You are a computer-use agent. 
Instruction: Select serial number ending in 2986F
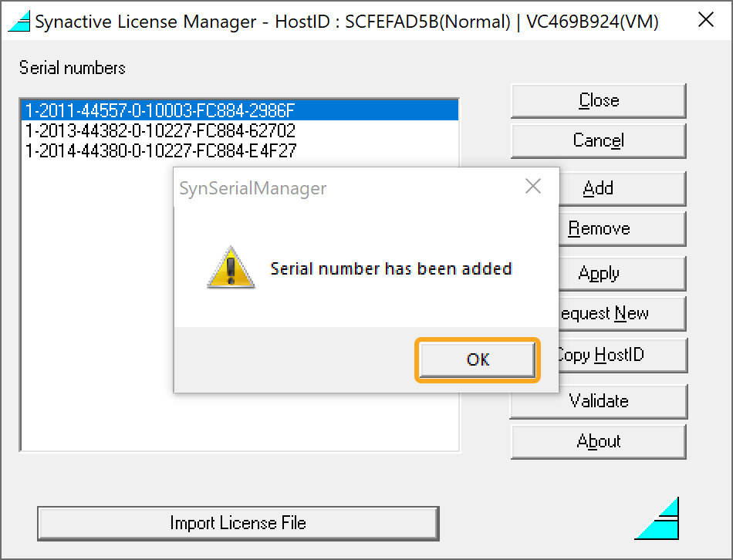click(239, 111)
